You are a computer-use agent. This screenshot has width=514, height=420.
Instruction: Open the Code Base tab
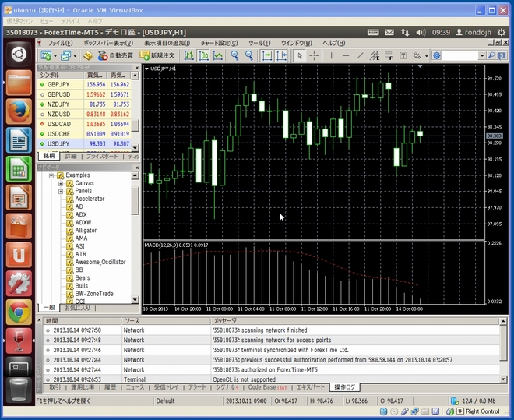[x=267, y=387]
